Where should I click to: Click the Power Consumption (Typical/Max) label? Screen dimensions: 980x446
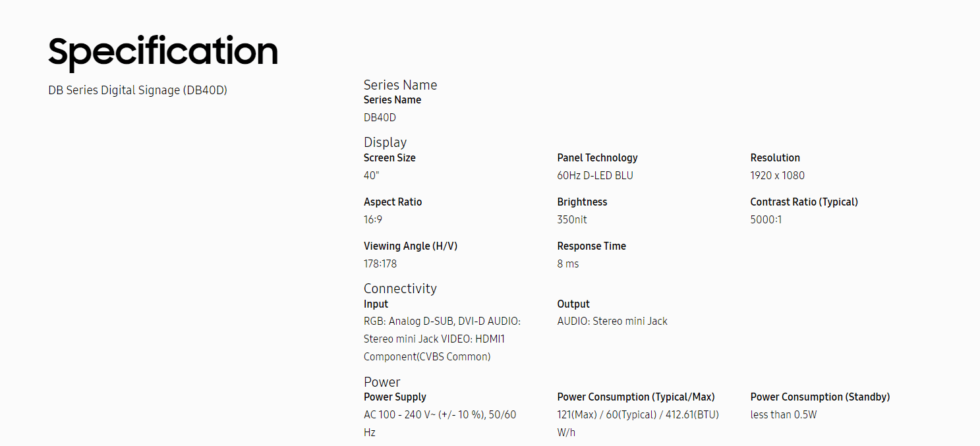pyautogui.click(x=636, y=397)
